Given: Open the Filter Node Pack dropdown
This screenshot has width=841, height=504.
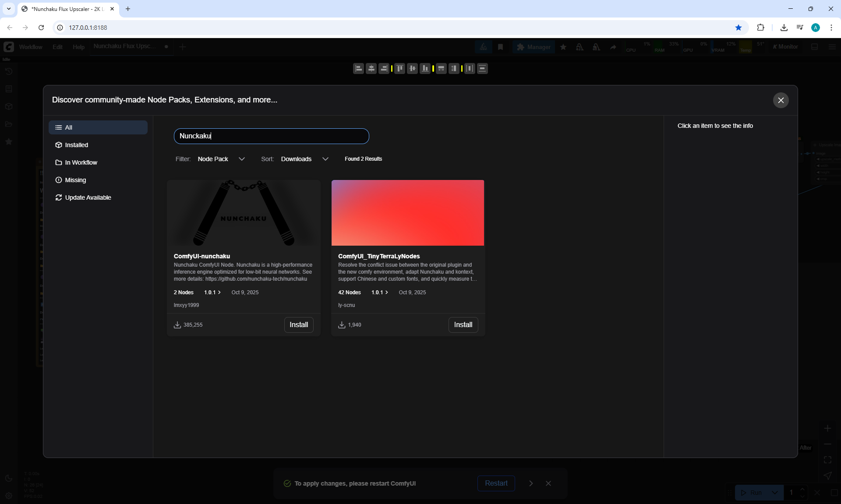Looking at the screenshot, I should pyautogui.click(x=221, y=159).
